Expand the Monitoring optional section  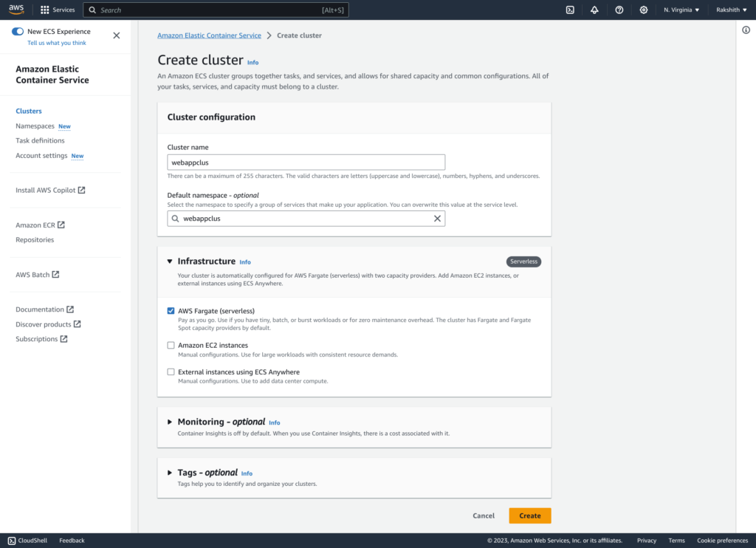point(171,422)
